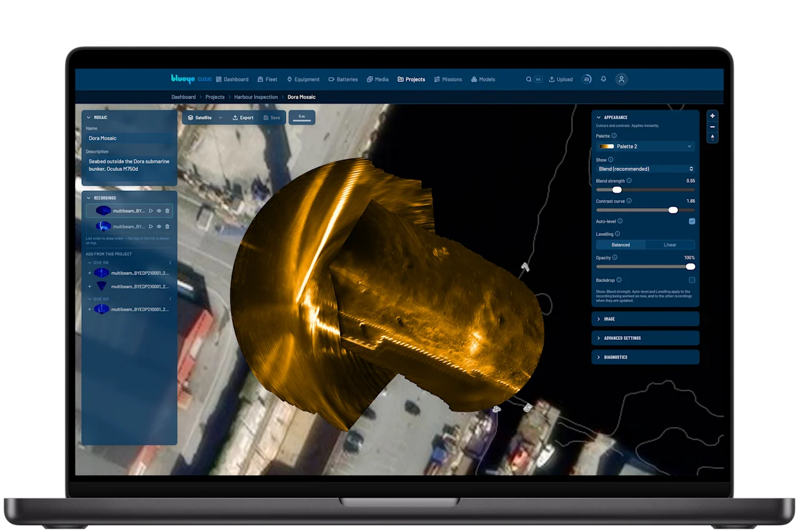Image resolution: width=799 pixels, height=532 pixels.
Task: Open the Blend (recommended) Show dropdown
Action: [645, 169]
